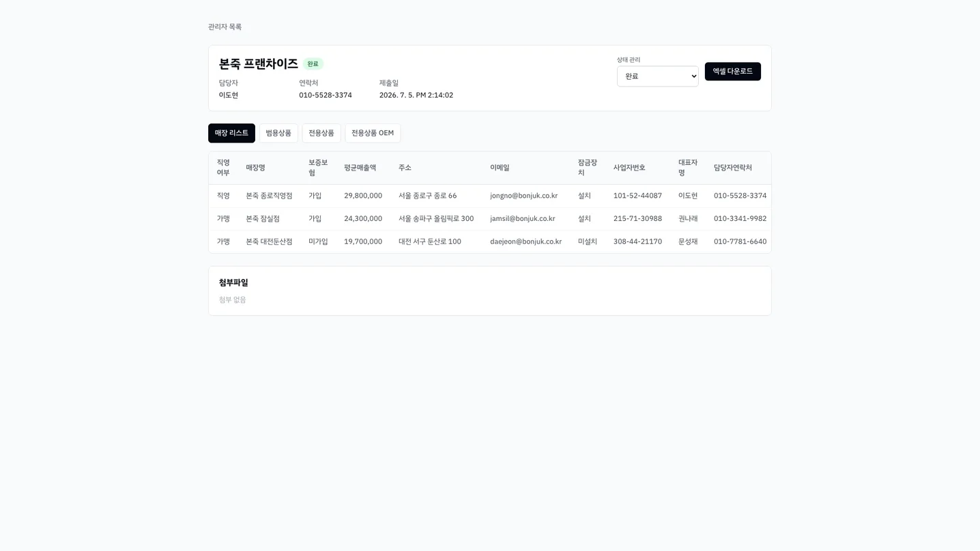Click the 미설치 lock device cell
Screen dimensions: 980x551
click(588, 242)
